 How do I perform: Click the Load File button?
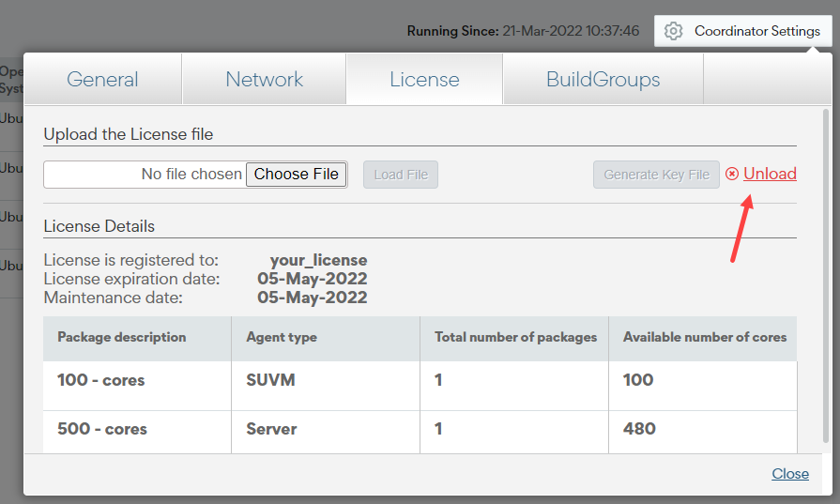(401, 175)
